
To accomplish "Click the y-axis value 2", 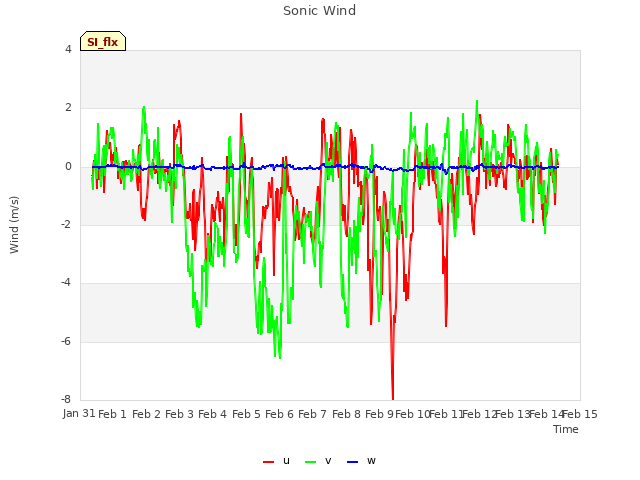I will 68,108.
